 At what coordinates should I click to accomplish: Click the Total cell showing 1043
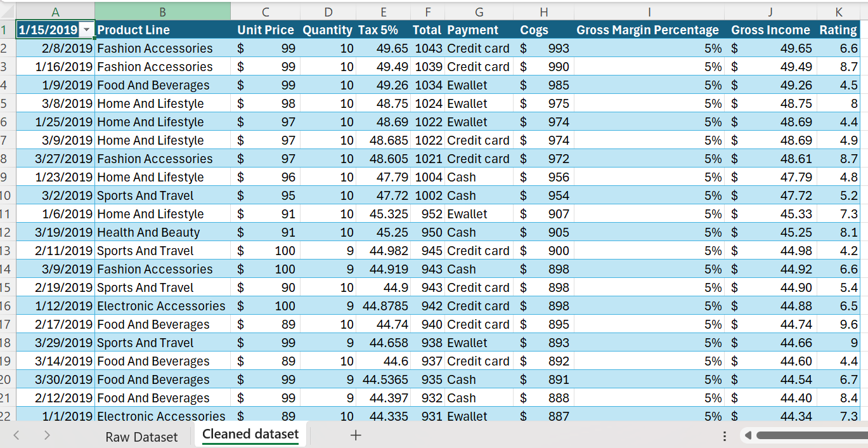(x=428, y=48)
